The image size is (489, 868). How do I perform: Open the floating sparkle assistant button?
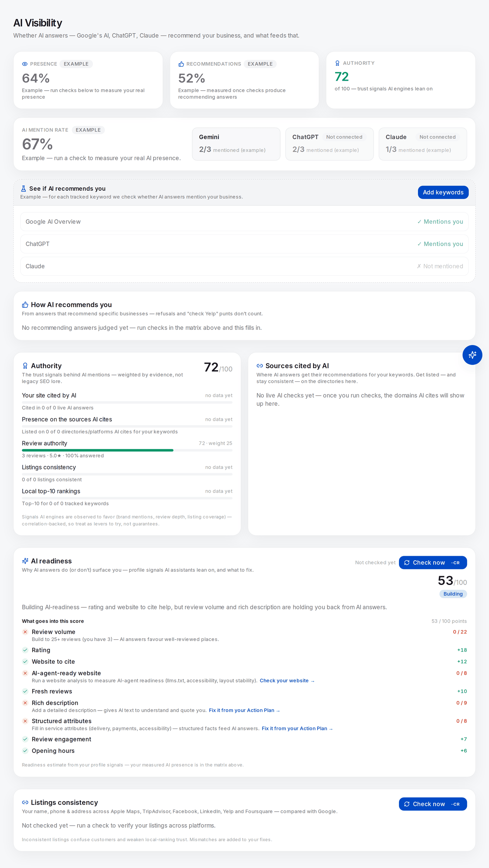pos(472,355)
